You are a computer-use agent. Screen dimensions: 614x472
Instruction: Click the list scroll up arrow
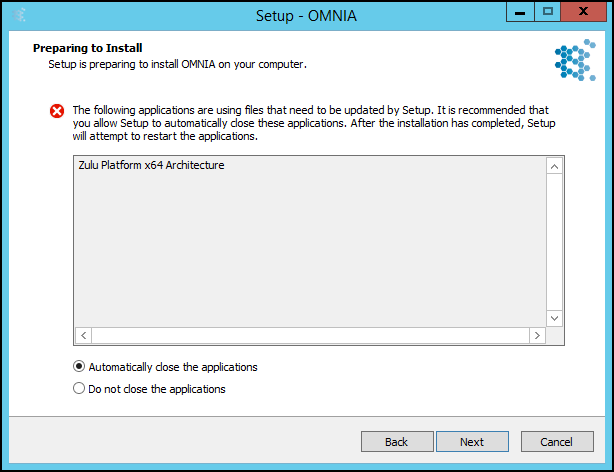(554, 167)
